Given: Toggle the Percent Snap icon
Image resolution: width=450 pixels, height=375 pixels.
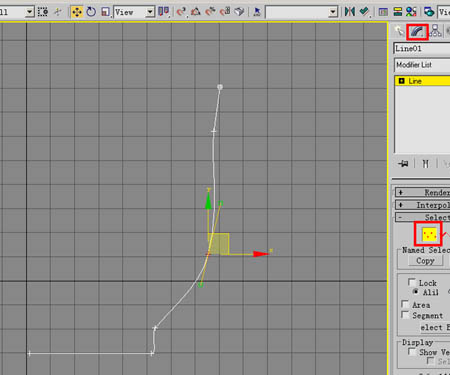Looking at the screenshot, I should (x=210, y=12).
